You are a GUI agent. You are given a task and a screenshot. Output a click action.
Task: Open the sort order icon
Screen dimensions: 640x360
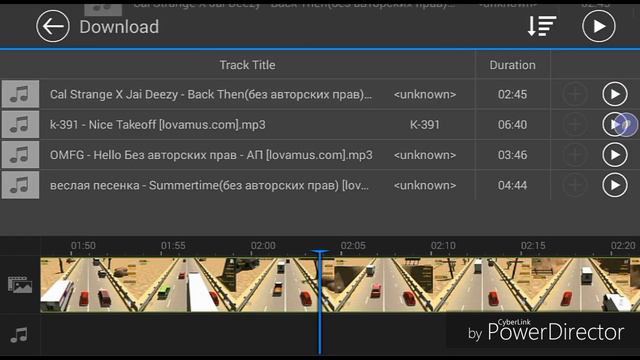(x=542, y=26)
